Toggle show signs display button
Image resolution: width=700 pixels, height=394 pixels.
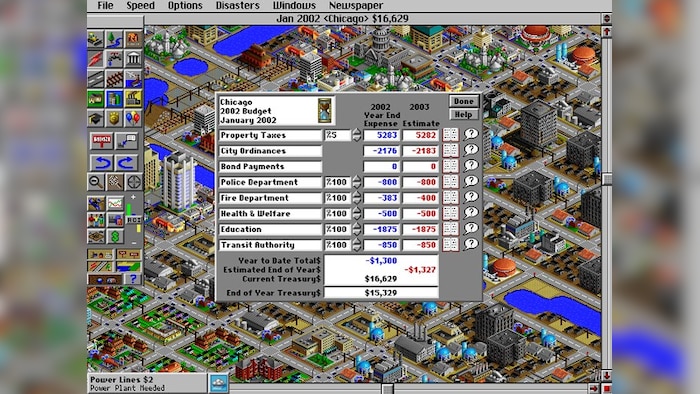pyautogui.click(x=129, y=255)
